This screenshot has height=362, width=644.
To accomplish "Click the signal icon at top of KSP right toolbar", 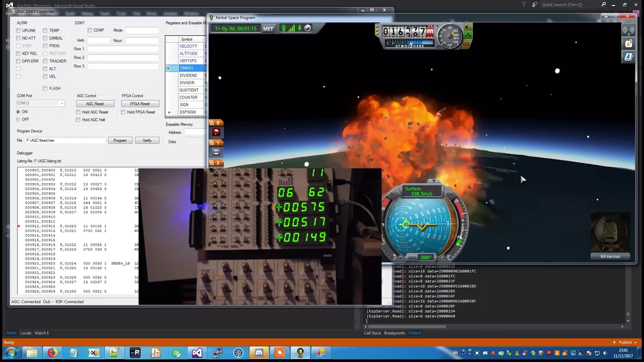I will pyautogui.click(x=628, y=30).
